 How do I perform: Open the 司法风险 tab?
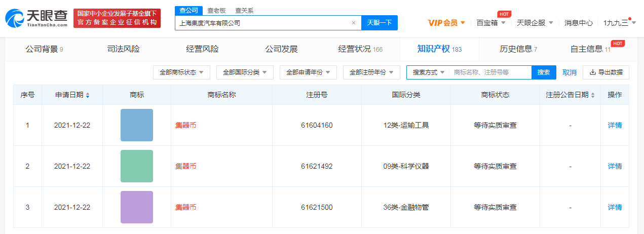pos(123,49)
